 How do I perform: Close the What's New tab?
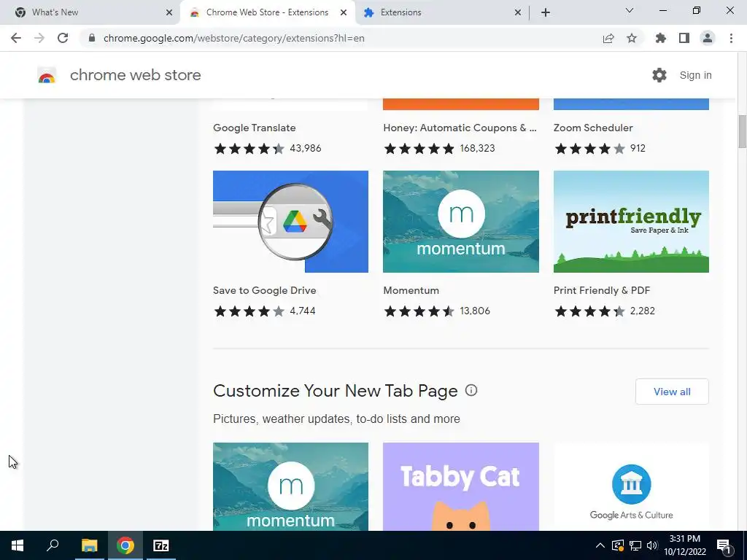point(169,12)
